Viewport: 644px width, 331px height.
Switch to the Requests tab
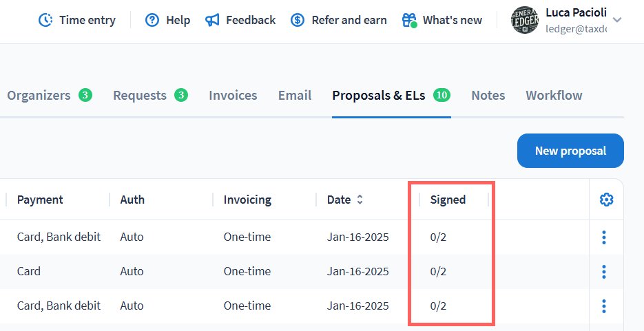click(140, 96)
